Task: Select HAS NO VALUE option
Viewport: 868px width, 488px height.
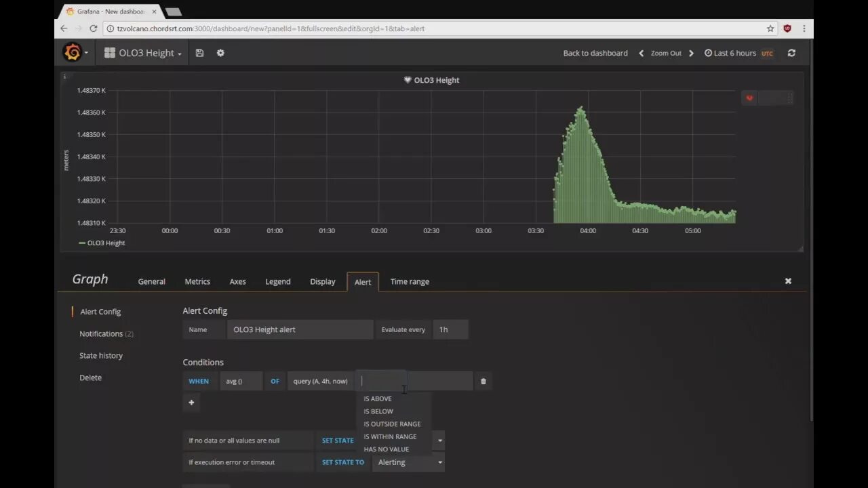Action: click(x=386, y=449)
